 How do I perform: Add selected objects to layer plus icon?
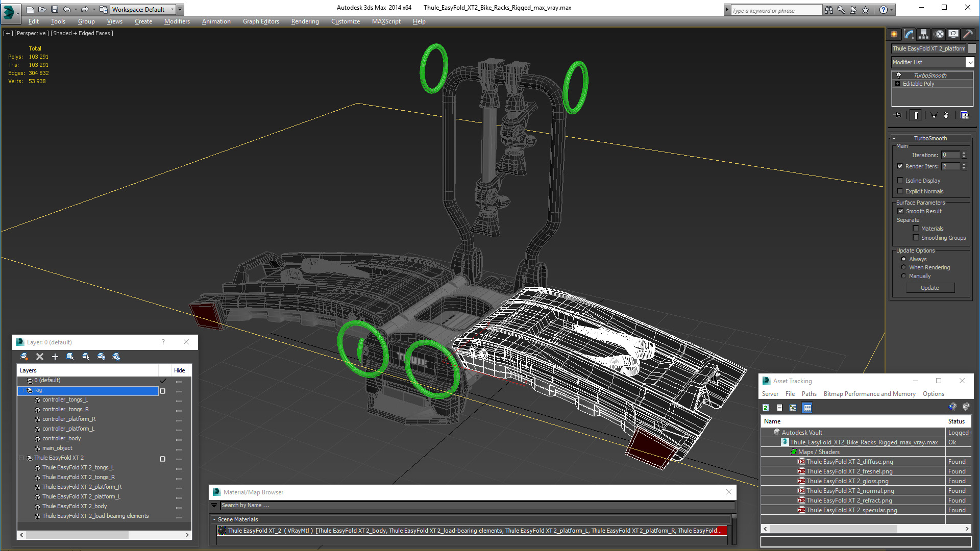coord(55,357)
